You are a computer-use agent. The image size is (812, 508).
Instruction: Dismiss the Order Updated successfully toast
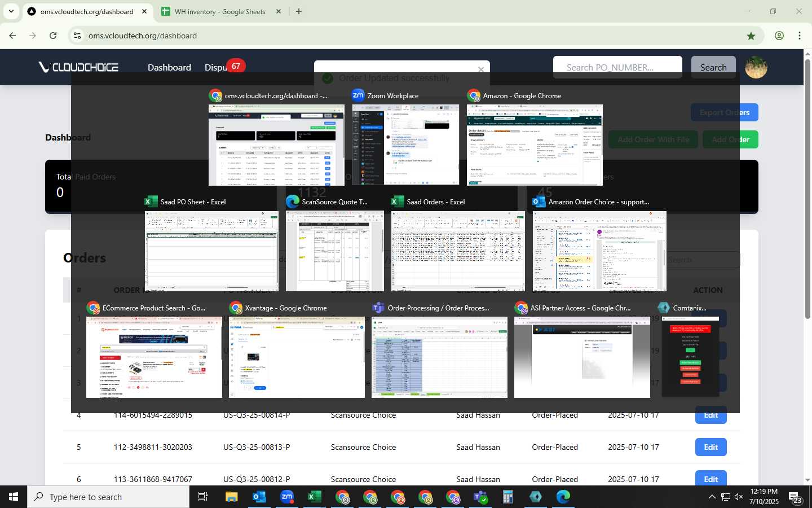[x=481, y=69]
